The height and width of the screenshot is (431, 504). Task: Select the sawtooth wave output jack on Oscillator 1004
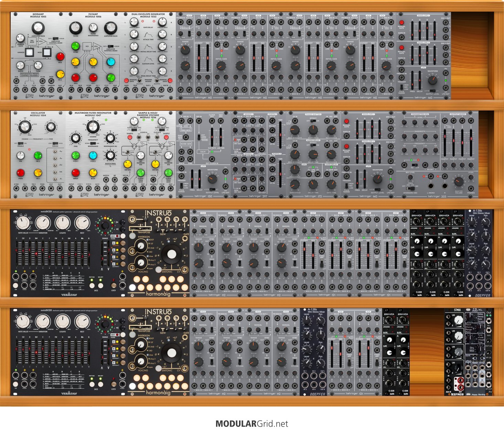(55, 172)
